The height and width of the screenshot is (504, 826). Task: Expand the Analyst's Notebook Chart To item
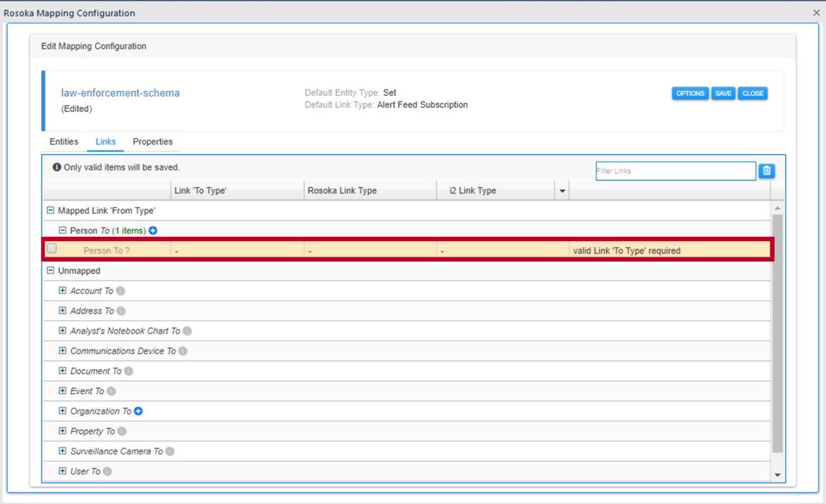click(x=61, y=331)
